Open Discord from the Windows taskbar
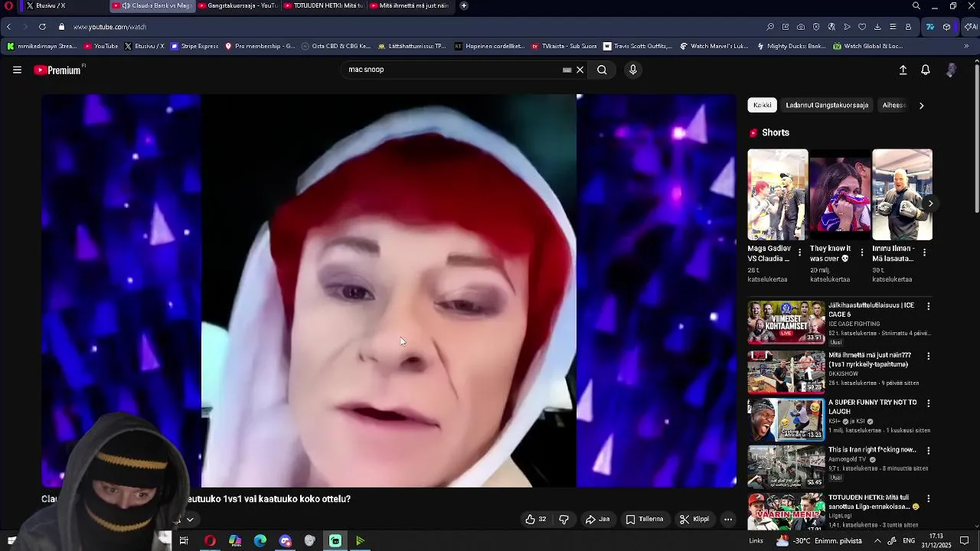This screenshot has height=551, width=980. 286,541
